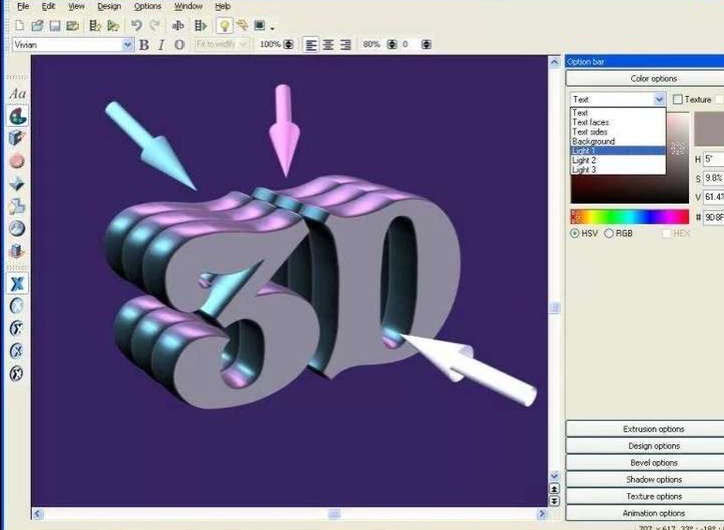This screenshot has height=530, width=724.
Task: Select the bevel diamond tool in sidebar
Action: 17,184
